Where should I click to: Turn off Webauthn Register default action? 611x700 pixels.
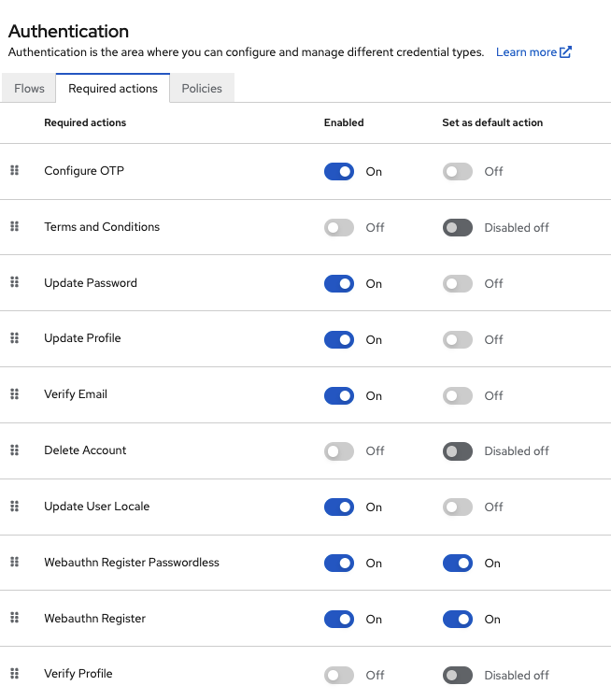tap(458, 619)
